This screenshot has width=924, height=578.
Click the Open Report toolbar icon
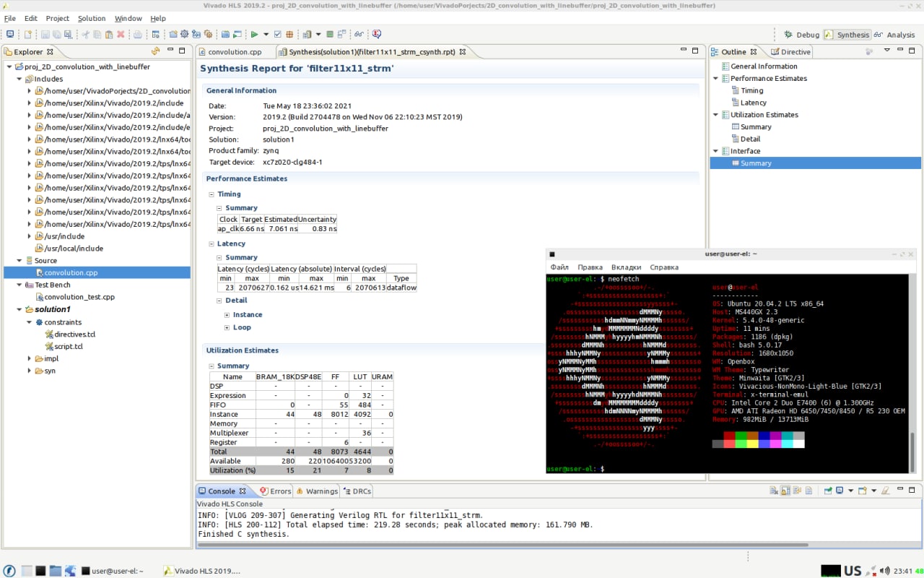tap(307, 34)
